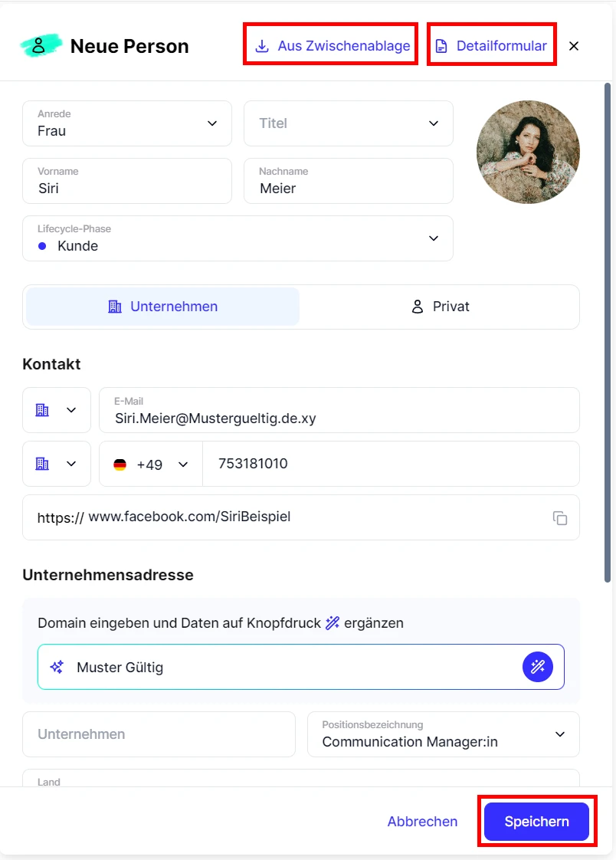The width and height of the screenshot is (616, 860).
Task: Switch to the Privat tab
Action: click(440, 307)
